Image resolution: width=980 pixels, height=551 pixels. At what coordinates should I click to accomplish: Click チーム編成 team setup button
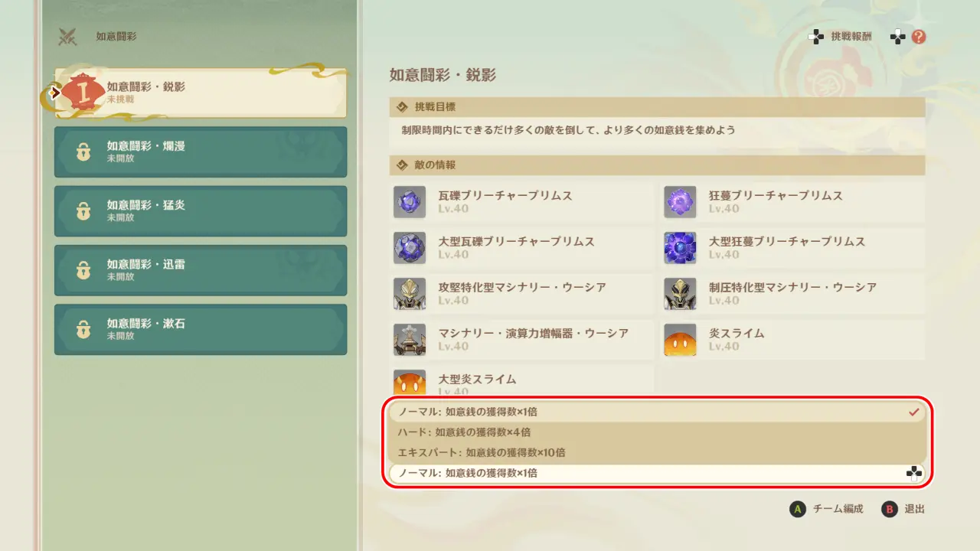coord(827,509)
